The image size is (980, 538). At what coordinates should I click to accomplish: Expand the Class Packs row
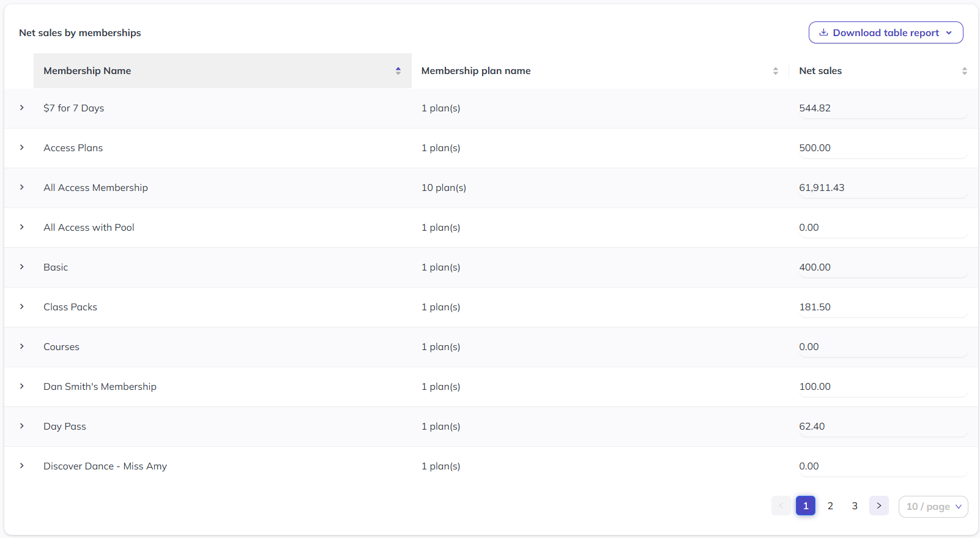22,307
